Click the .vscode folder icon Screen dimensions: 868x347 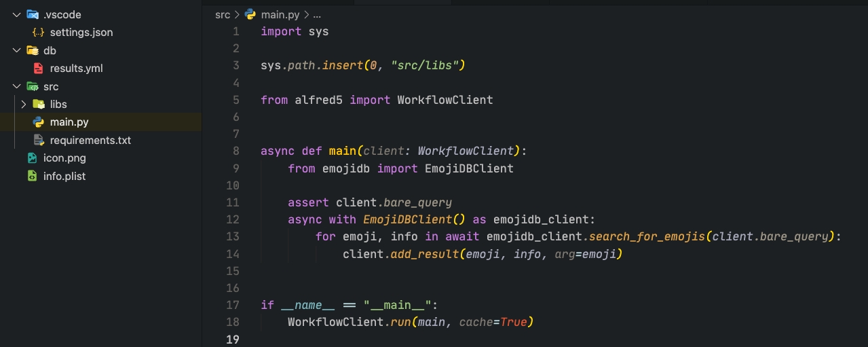[x=32, y=14]
